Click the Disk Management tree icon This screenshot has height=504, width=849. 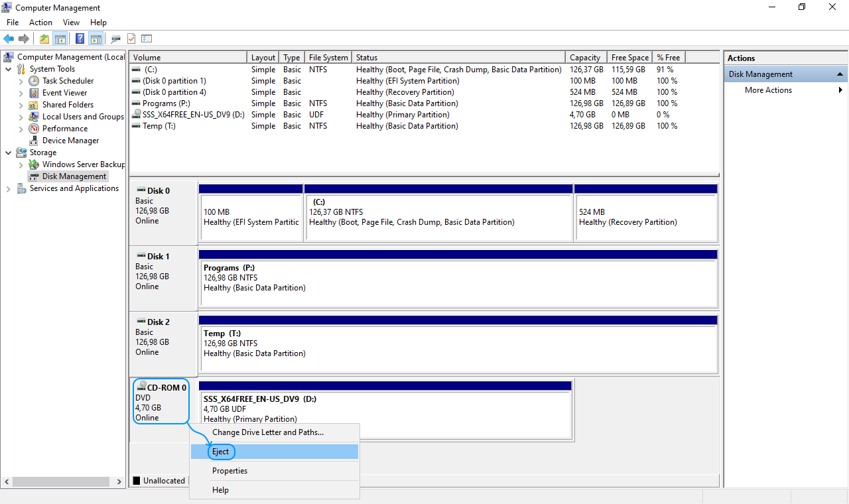coord(34,176)
